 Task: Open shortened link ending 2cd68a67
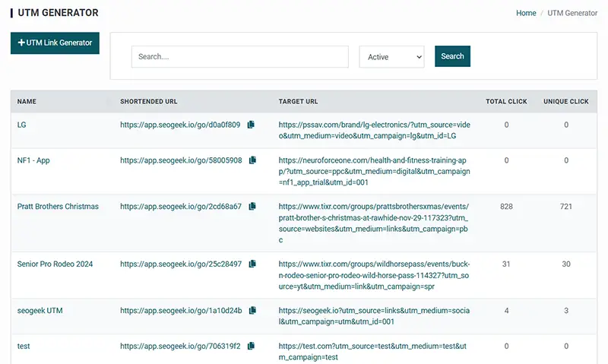(181, 207)
